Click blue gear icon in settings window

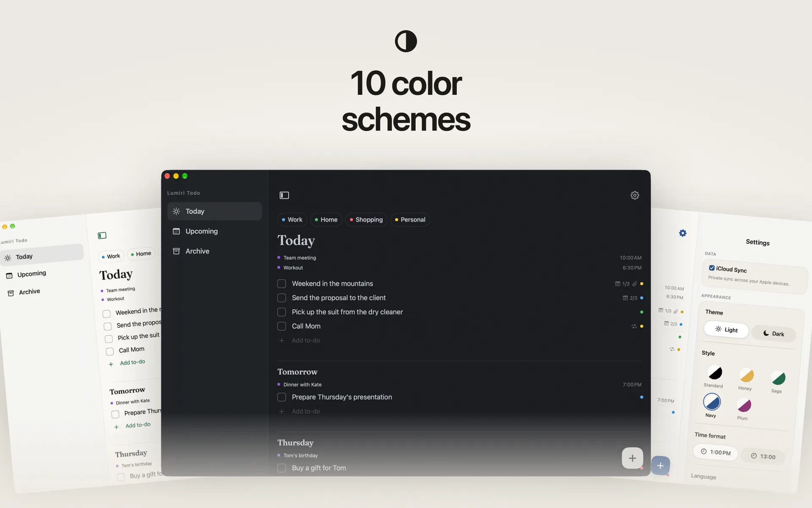(683, 233)
